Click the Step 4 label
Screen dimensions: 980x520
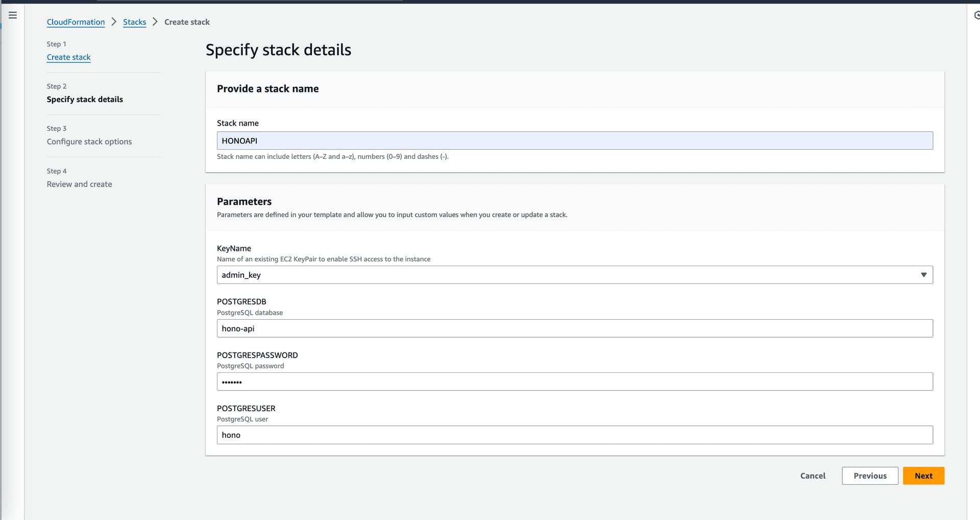pos(57,171)
